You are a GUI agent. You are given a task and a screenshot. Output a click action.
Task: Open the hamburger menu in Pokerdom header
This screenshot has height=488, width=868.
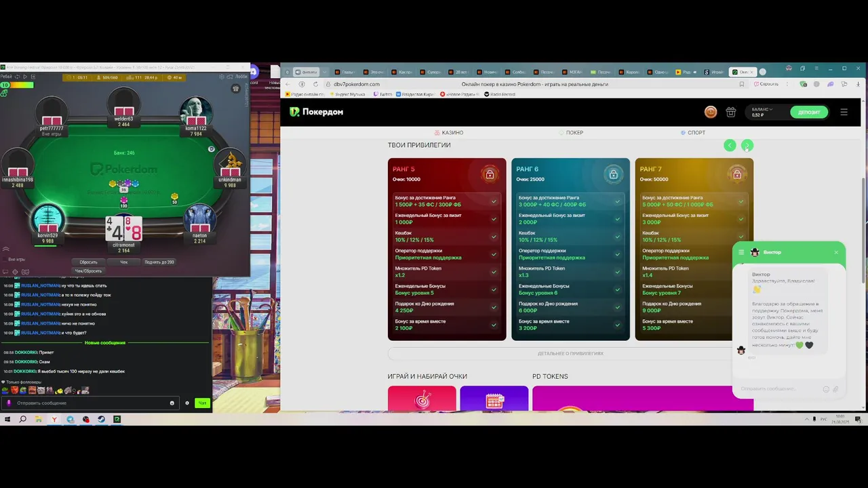pyautogui.click(x=844, y=112)
